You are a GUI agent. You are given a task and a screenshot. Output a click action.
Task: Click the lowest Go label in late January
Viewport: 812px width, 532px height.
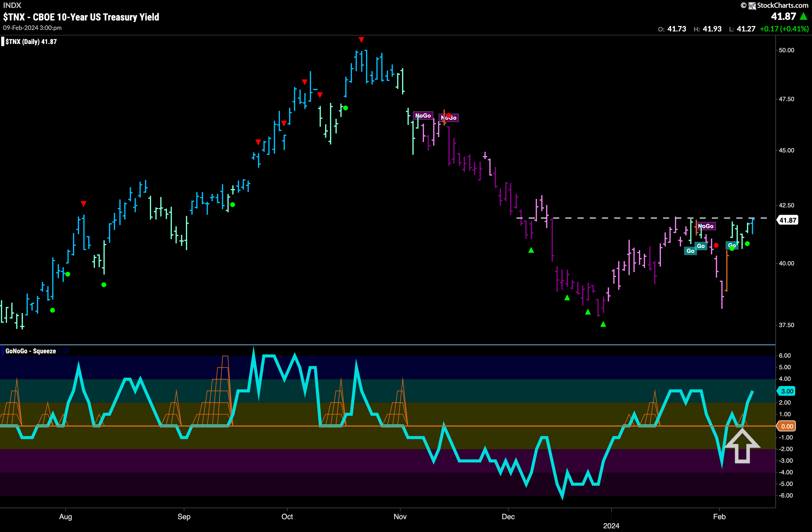tap(691, 251)
